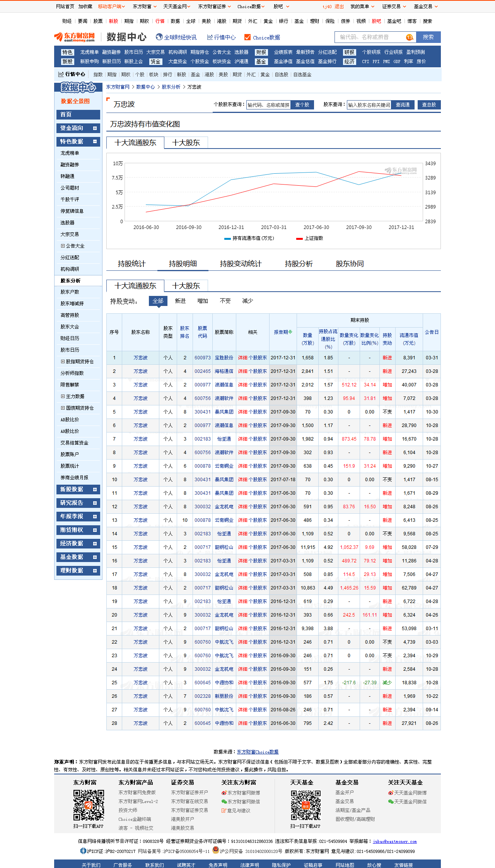Click the 沪公网安备 police badge icon

coord(216,850)
